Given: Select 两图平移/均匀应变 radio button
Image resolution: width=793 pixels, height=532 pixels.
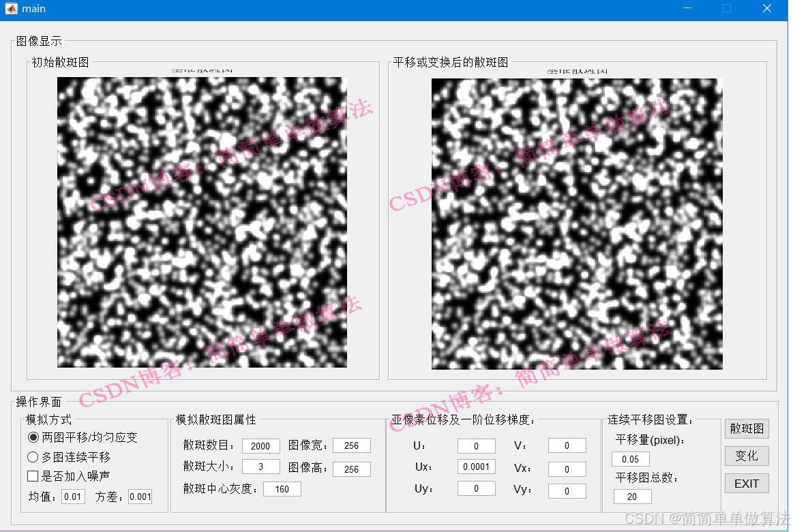Looking at the screenshot, I should point(33,437).
